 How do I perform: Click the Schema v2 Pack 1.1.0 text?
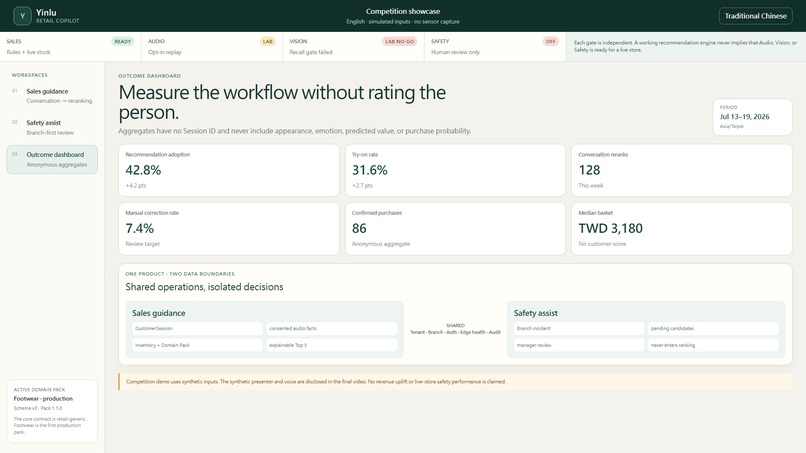coord(38,408)
